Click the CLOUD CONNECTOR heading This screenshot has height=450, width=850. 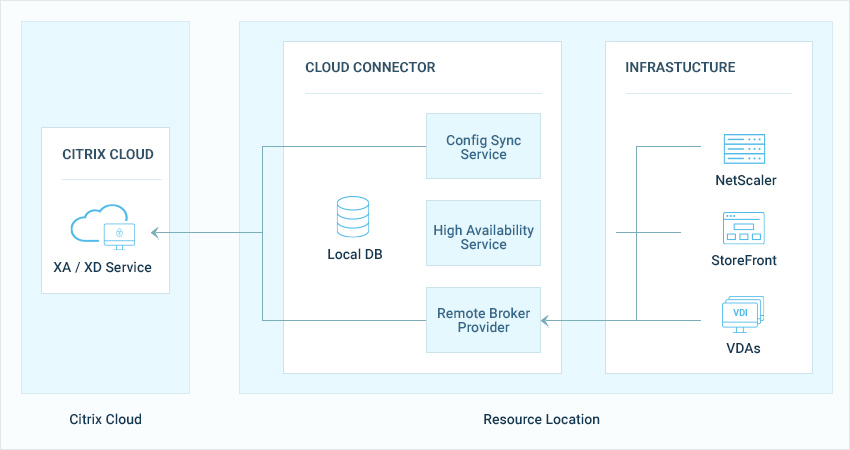370,67
